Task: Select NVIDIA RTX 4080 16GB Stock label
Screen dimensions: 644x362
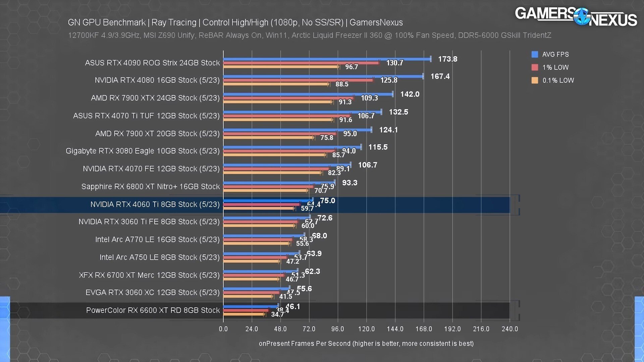Action: [x=157, y=80]
